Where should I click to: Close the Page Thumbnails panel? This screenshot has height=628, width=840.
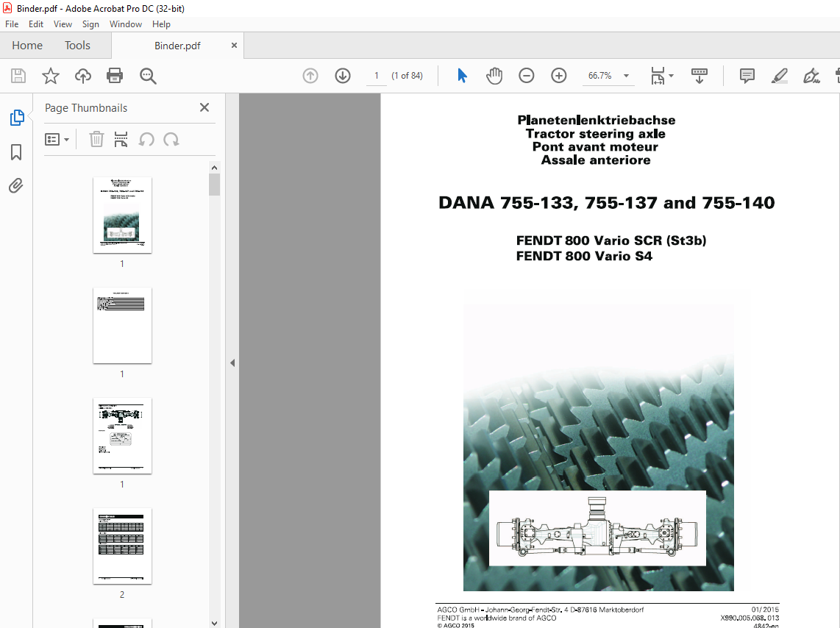204,107
